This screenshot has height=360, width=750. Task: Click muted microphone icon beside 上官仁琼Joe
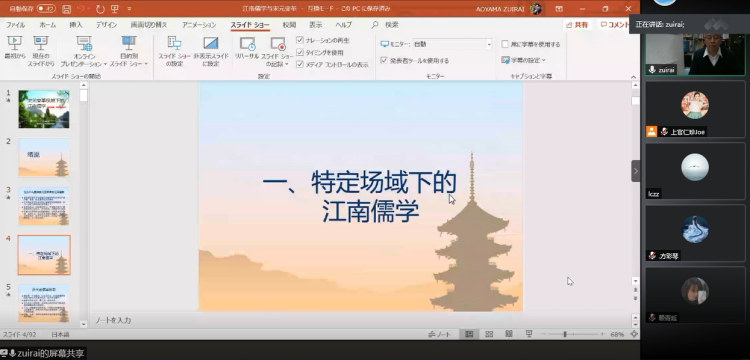click(x=664, y=132)
